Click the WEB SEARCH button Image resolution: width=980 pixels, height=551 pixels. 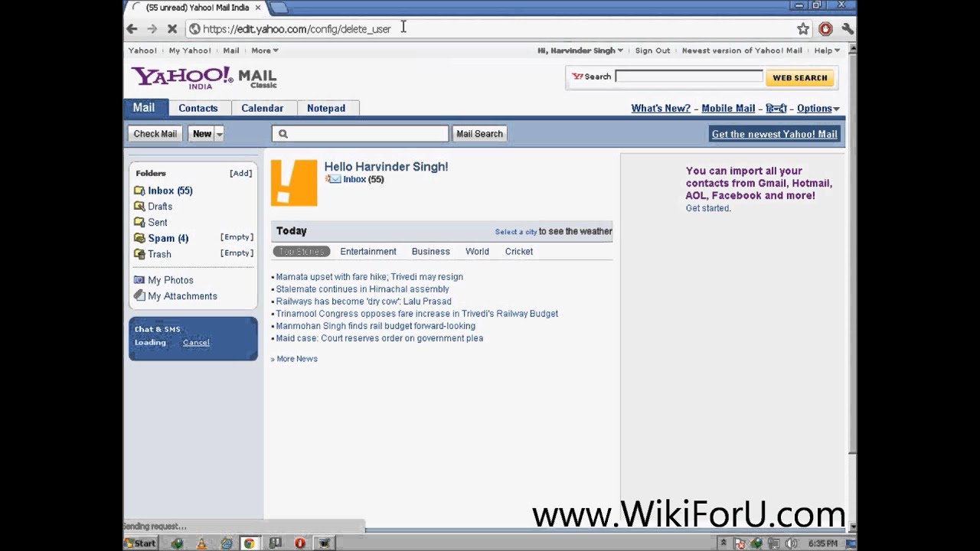pos(800,77)
